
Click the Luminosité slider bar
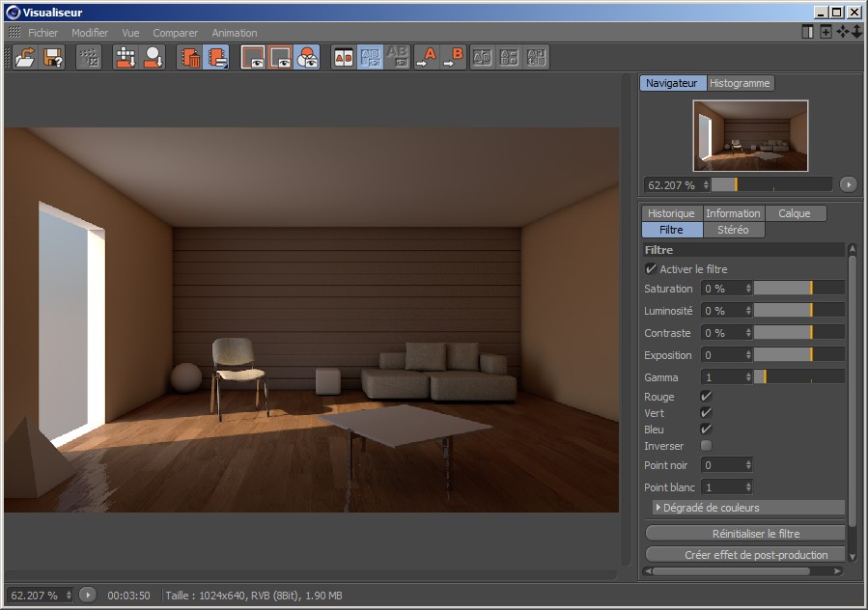click(x=799, y=311)
